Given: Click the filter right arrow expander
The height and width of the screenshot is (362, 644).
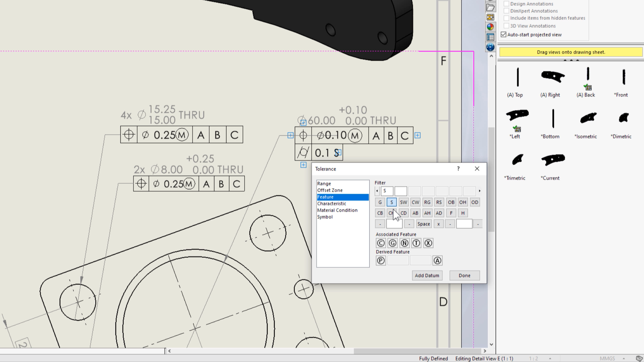Looking at the screenshot, I should click(480, 191).
